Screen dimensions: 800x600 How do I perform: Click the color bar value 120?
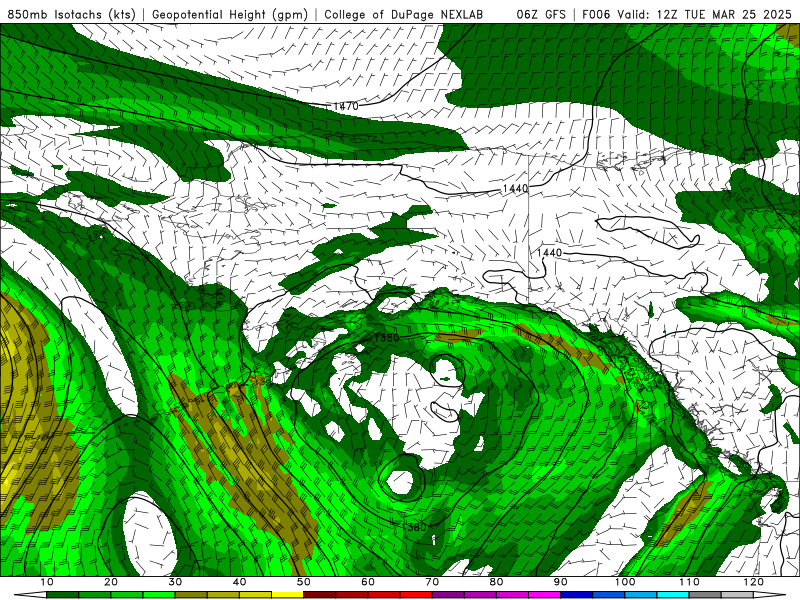754,582
